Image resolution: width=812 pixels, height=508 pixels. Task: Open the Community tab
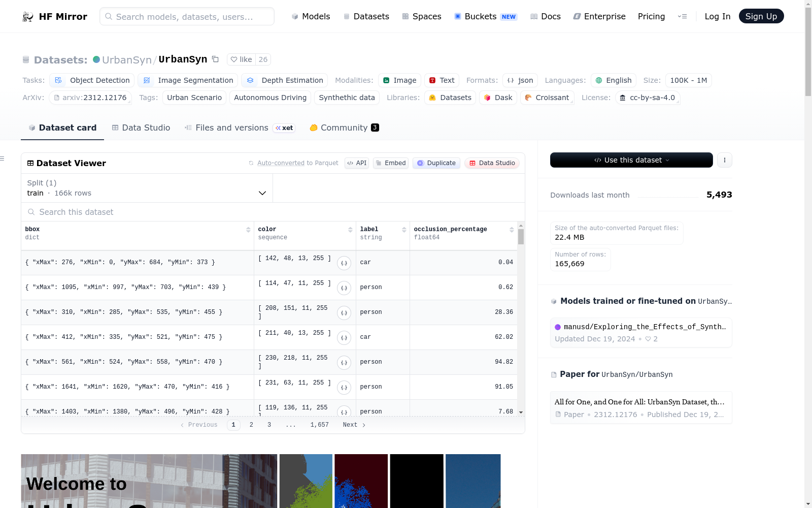pos(345,128)
